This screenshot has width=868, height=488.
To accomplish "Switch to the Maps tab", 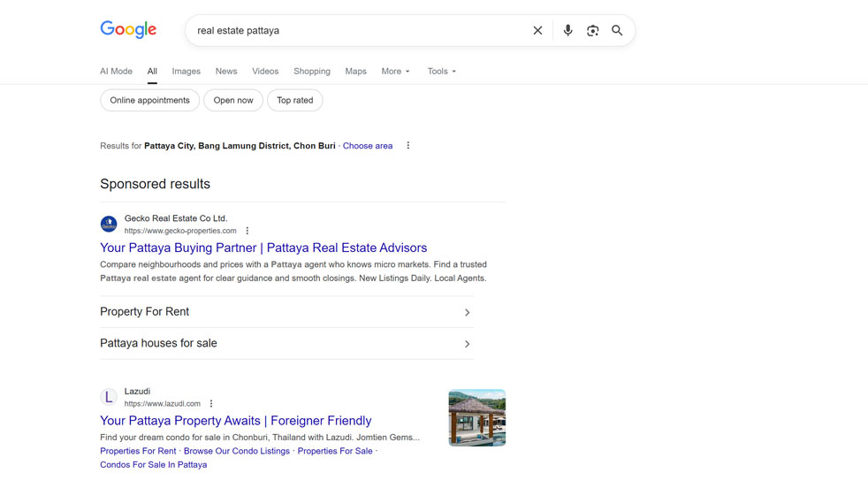I will pos(355,72).
